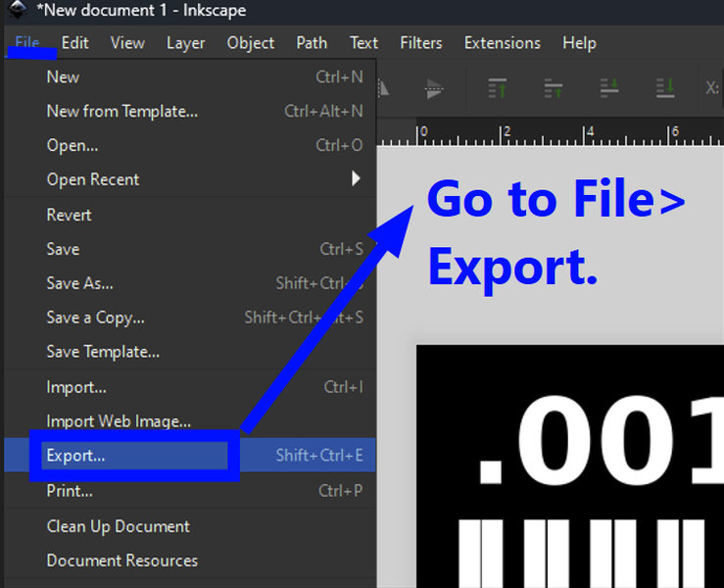Open the Filters menu
The height and width of the screenshot is (588, 724).
[421, 43]
